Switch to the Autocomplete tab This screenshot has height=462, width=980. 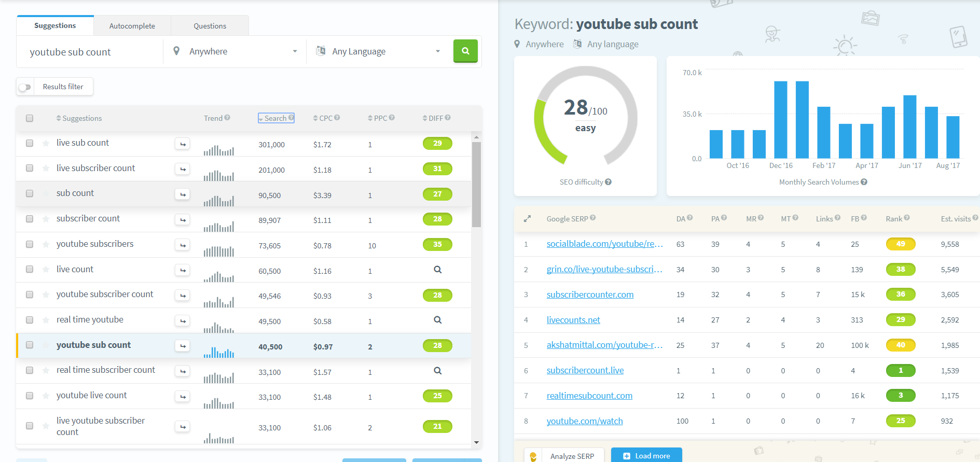(132, 26)
